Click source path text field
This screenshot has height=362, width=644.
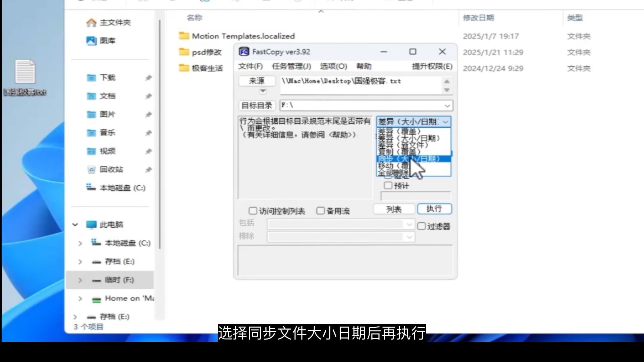pos(362,85)
